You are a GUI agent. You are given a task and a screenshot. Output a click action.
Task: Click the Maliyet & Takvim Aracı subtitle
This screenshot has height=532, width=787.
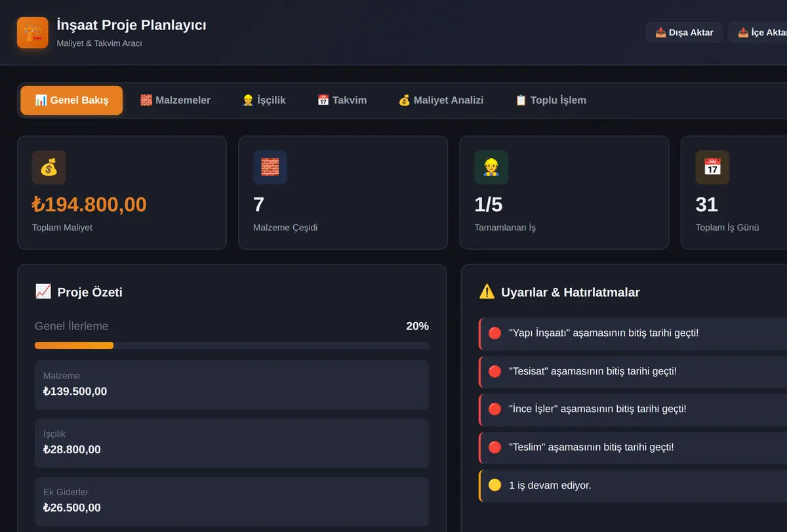pos(100,43)
